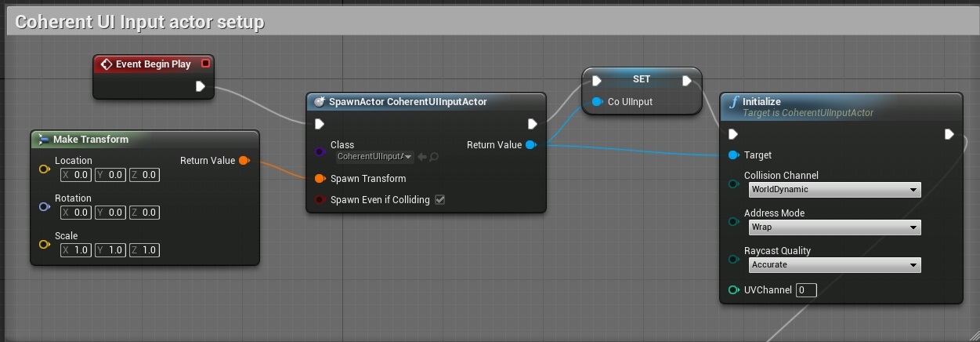Viewport: 980px width, 342px height.
Task: Click the Event Begin Play output exec pin
Action: pyautogui.click(x=201, y=86)
